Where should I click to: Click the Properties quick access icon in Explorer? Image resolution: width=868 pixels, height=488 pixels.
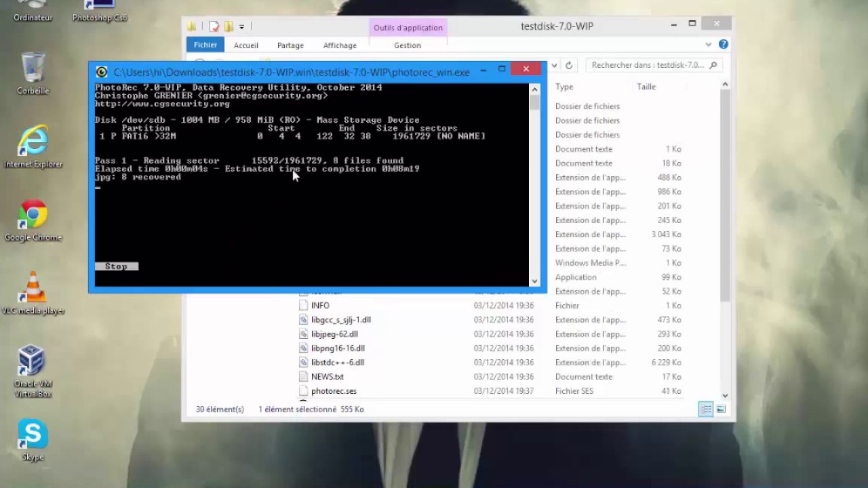[214, 26]
